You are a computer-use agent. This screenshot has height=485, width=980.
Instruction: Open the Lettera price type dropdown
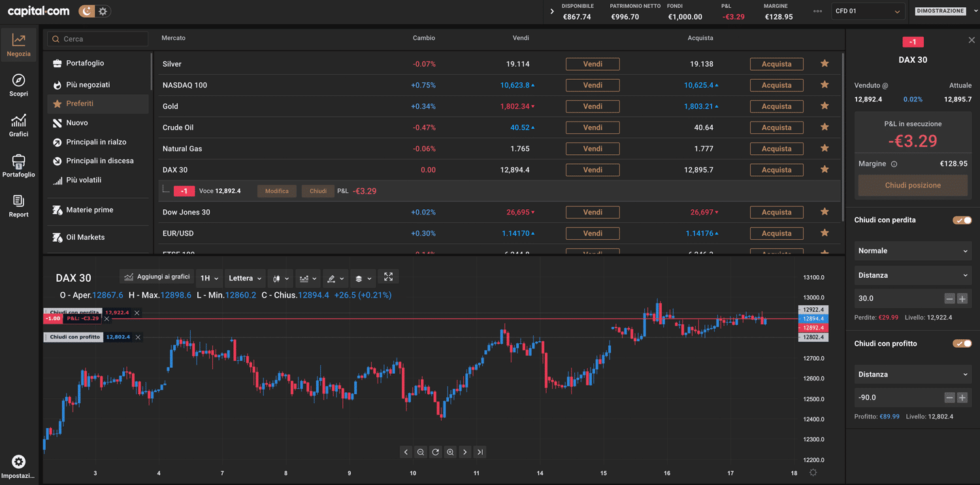tap(245, 278)
